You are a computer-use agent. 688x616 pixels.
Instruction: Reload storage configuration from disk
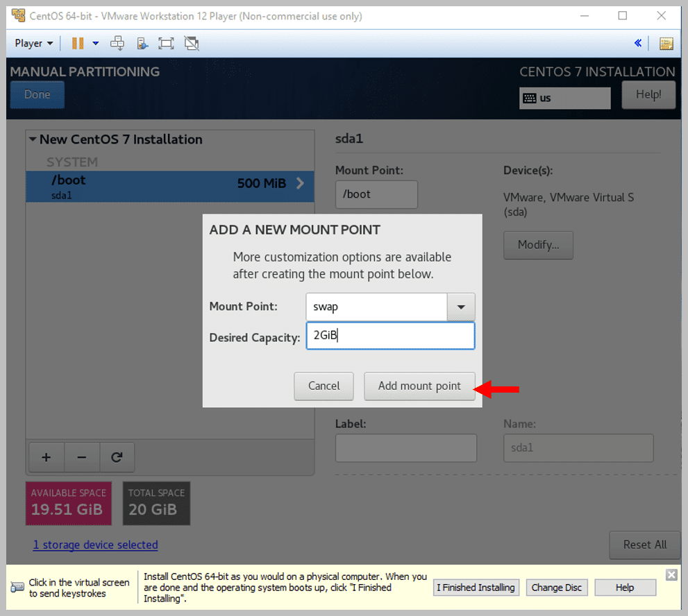117,457
